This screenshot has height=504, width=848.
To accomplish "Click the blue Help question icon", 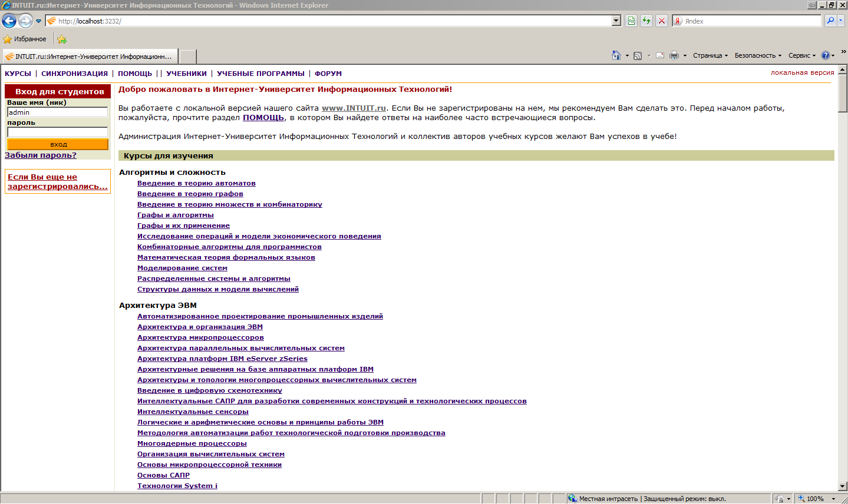I will coord(825,55).
